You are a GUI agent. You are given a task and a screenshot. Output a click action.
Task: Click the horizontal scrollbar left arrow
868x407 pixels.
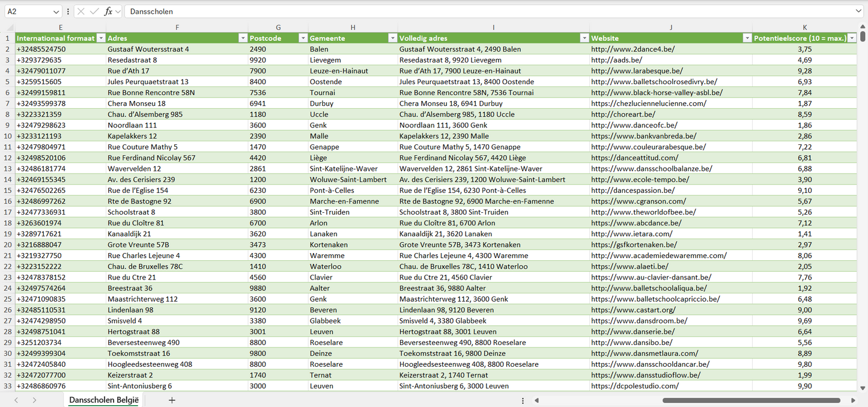(x=536, y=400)
